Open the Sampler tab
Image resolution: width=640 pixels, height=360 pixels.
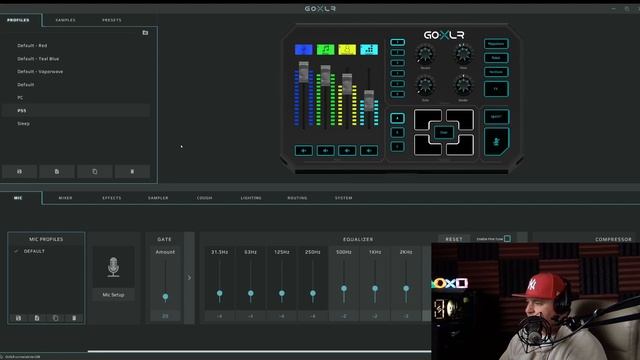click(x=158, y=198)
